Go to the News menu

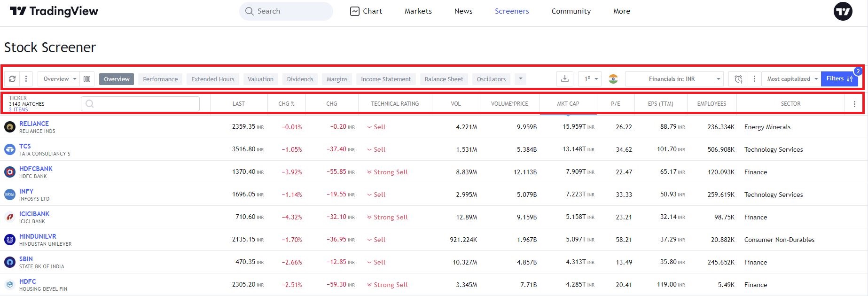click(x=463, y=11)
